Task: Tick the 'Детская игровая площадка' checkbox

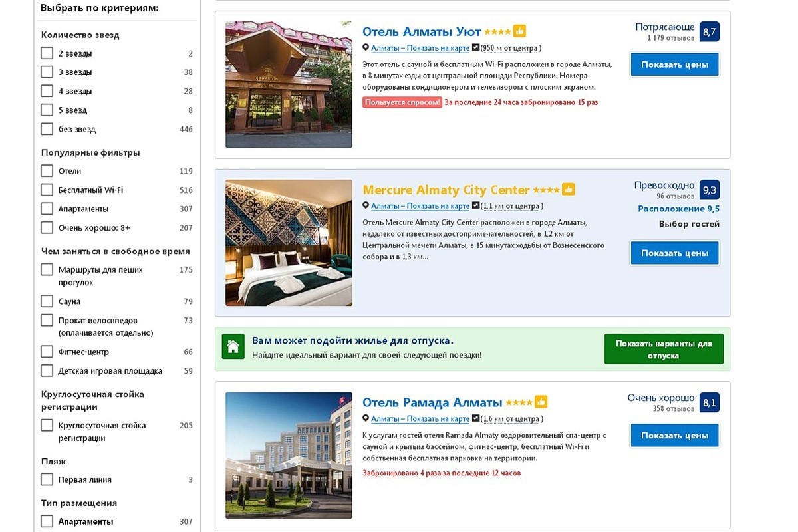Action: (47, 370)
